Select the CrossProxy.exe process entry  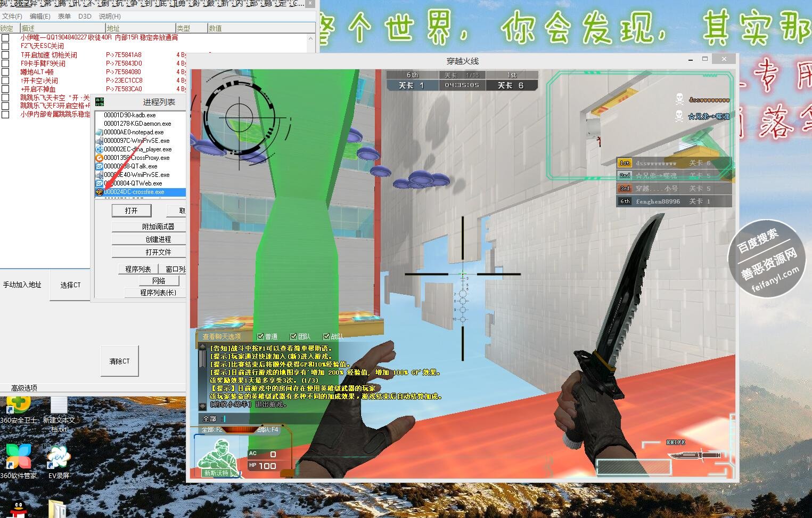pos(136,158)
